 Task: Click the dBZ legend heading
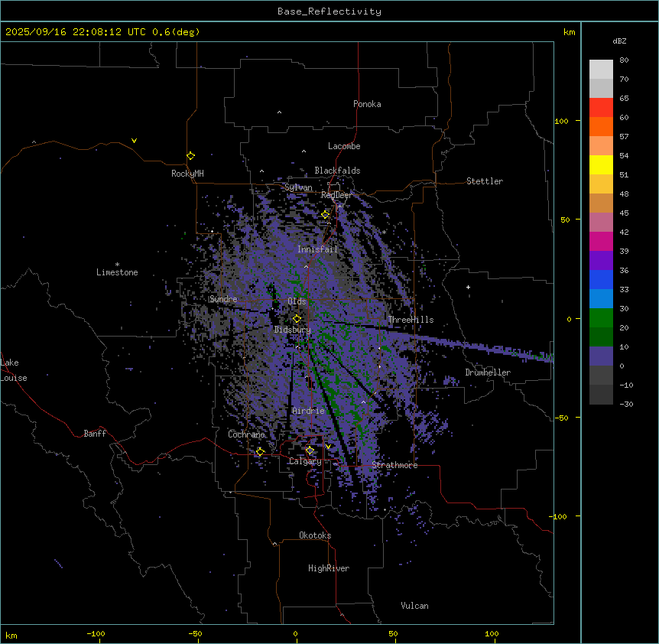click(620, 41)
